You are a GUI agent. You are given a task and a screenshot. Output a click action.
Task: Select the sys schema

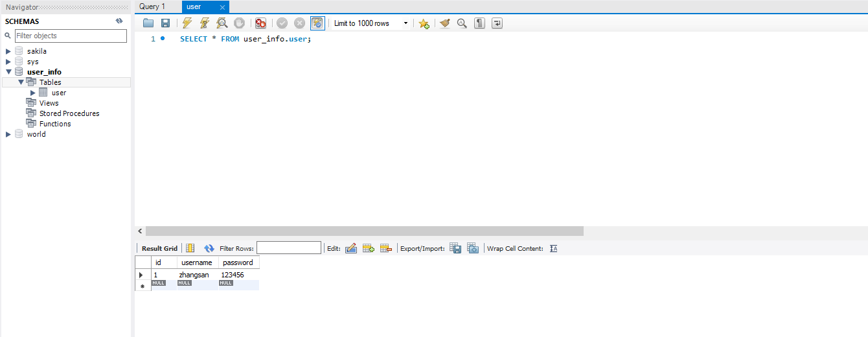click(32, 62)
